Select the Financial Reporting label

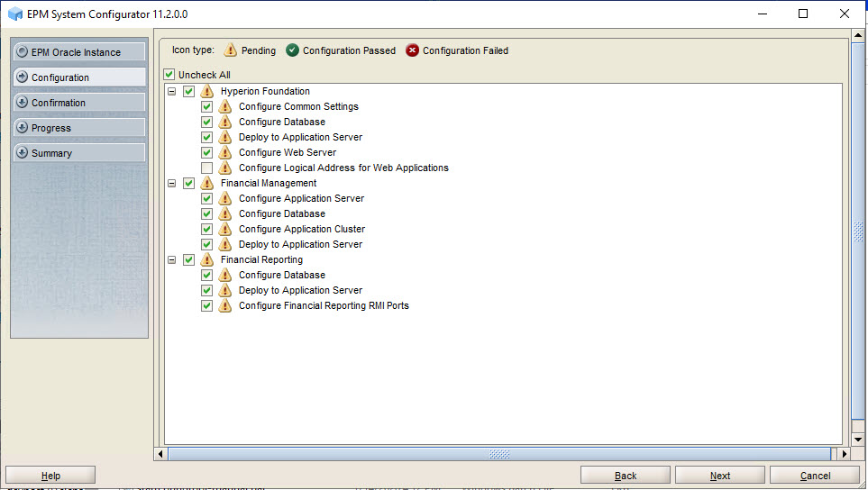click(x=261, y=259)
